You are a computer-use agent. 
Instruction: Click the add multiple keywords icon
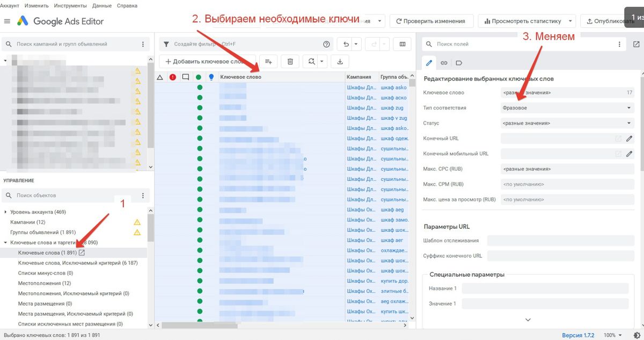(x=268, y=61)
